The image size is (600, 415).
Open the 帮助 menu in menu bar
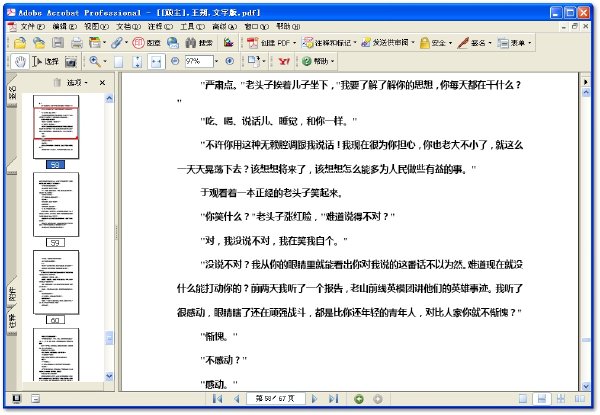pos(288,26)
